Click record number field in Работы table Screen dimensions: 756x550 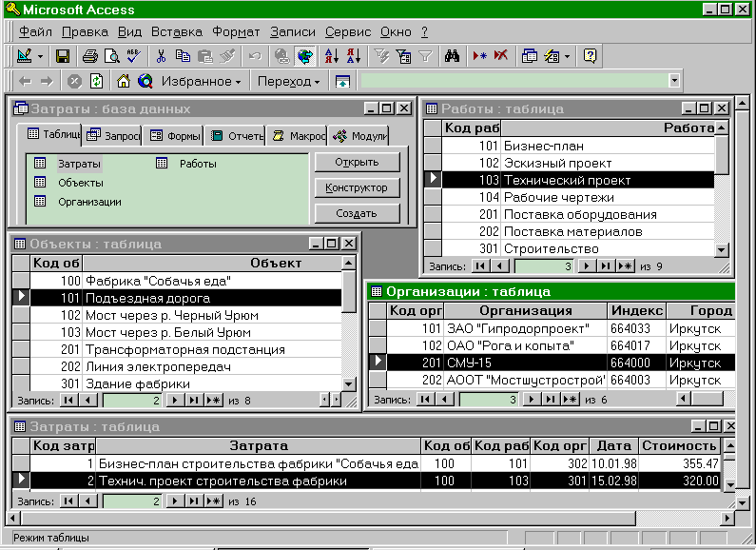pos(544,265)
